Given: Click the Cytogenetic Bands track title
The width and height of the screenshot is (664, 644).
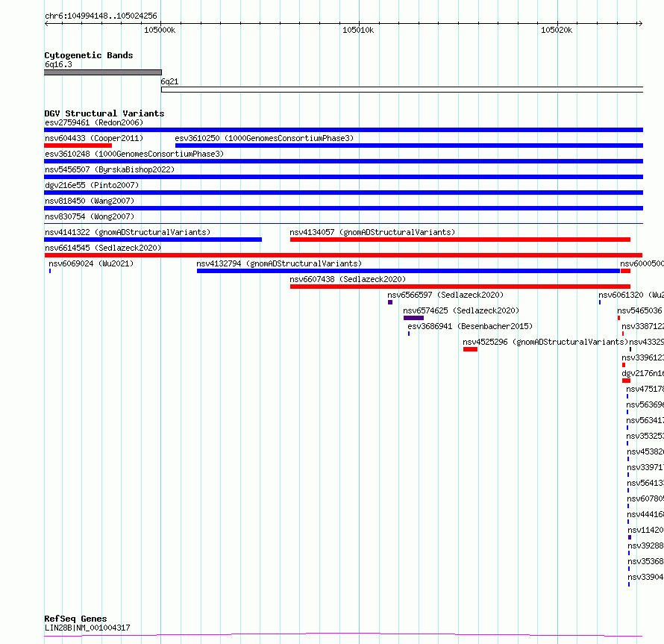Looking at the screenshot, I should (89, 55).
